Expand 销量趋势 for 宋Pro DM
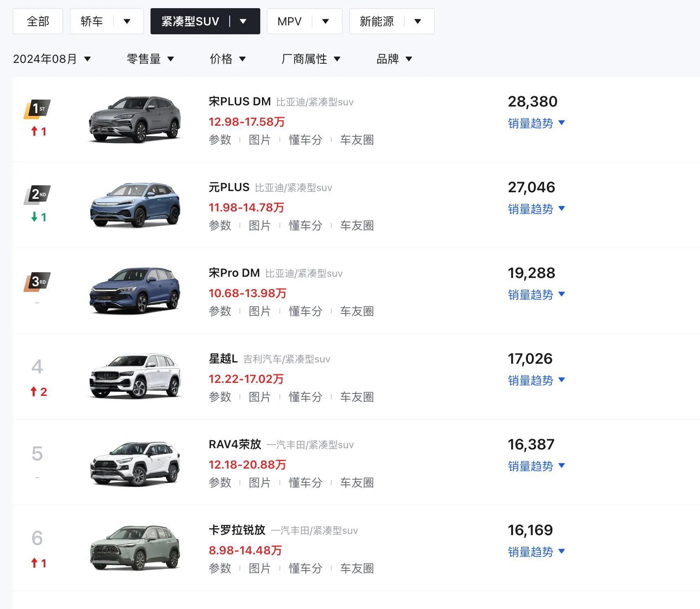 coord(536,295)
